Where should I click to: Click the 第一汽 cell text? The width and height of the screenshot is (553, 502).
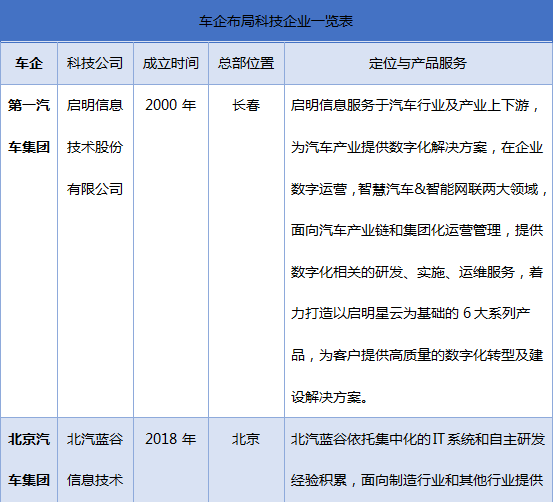pyautogui.click(x=29, y=105)
